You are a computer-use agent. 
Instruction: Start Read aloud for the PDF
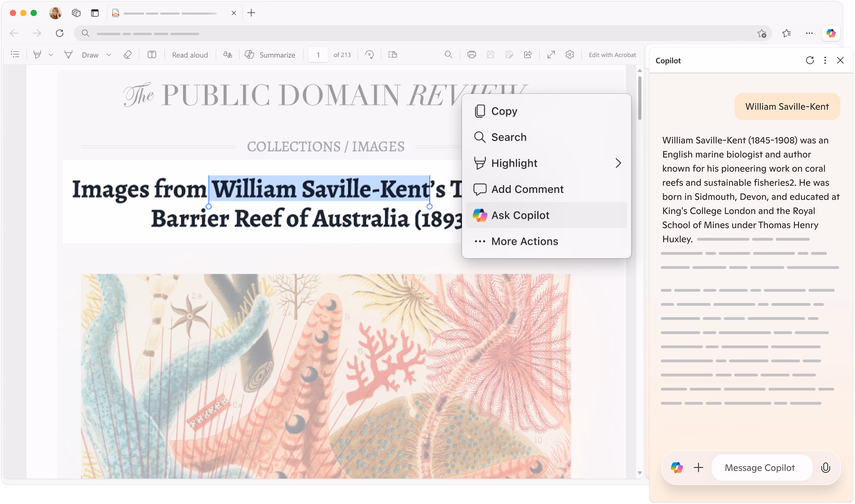(190, 55)
